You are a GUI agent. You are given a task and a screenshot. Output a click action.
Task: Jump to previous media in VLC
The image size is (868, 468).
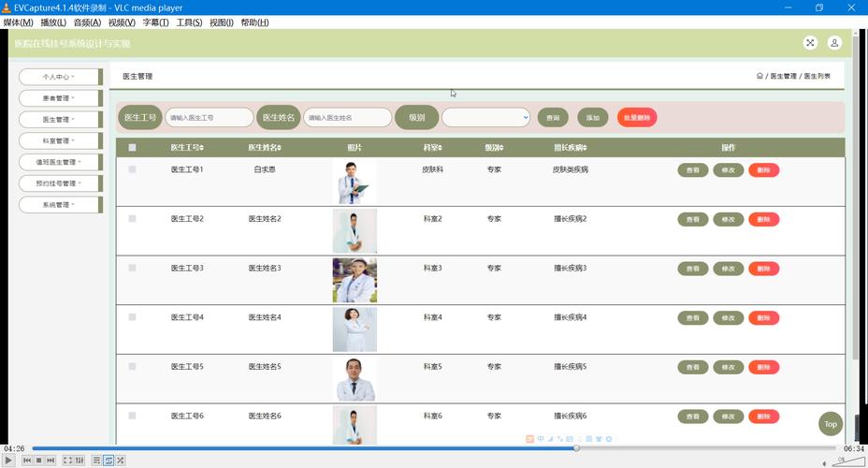click(27, 461)
